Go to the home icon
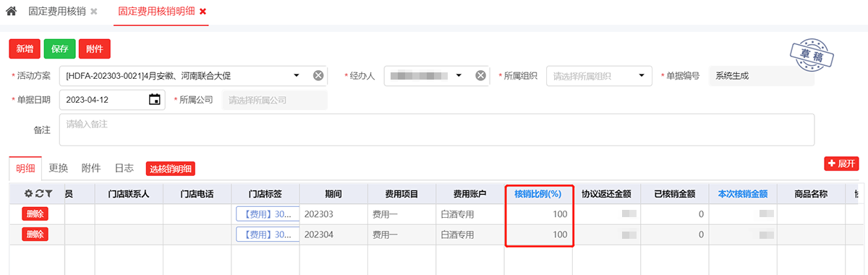 [x=11, y=12]
